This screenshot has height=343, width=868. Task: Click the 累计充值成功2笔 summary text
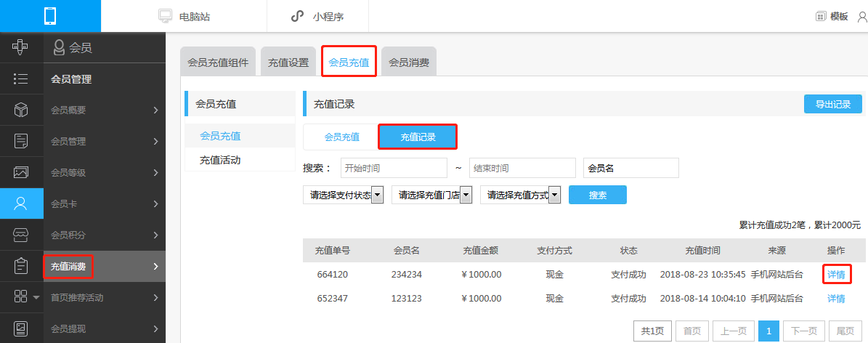pyautogui.click(x=774, y=225)
